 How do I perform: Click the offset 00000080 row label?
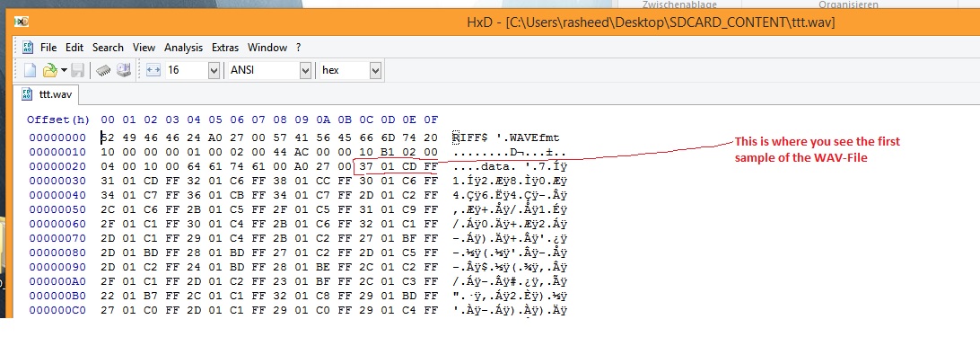(x=57, y=253)
